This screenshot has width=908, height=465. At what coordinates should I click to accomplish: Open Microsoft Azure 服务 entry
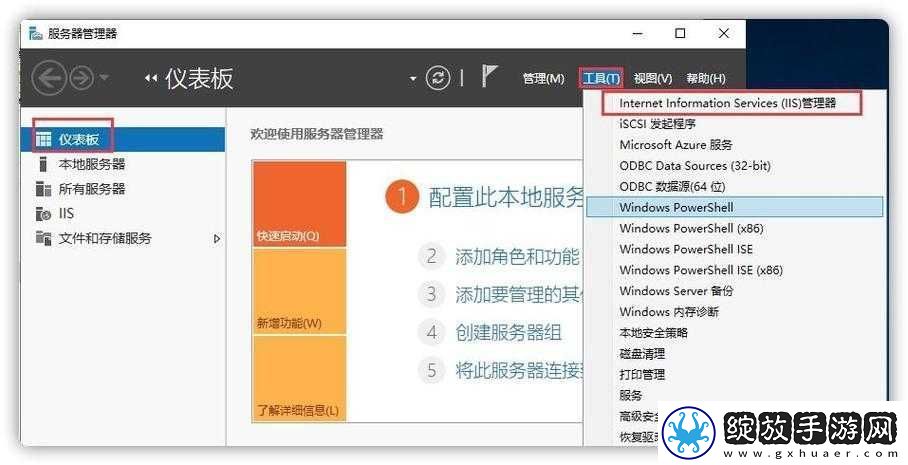[x=676, y=145]
